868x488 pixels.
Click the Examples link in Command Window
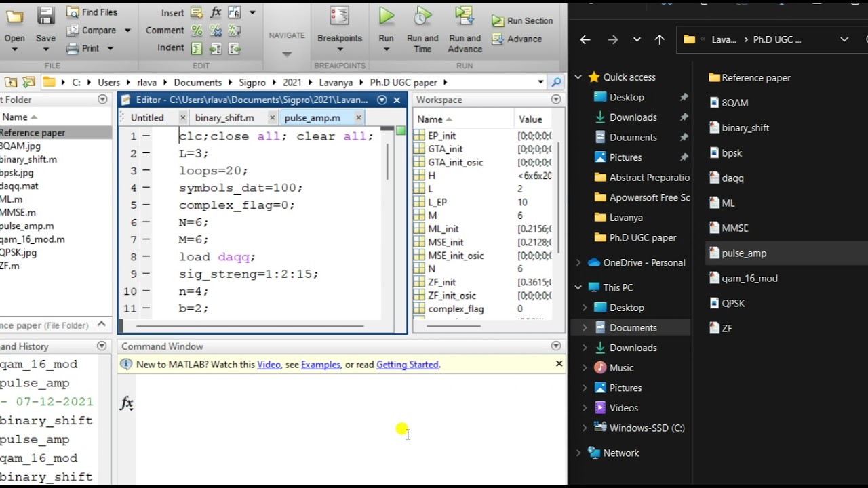pos(320,365)
